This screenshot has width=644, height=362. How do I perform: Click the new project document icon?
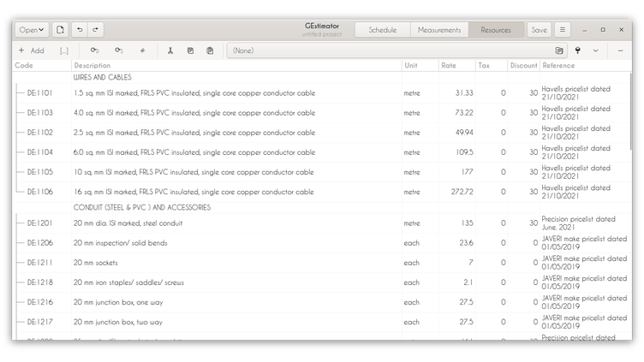click(61, 30)
